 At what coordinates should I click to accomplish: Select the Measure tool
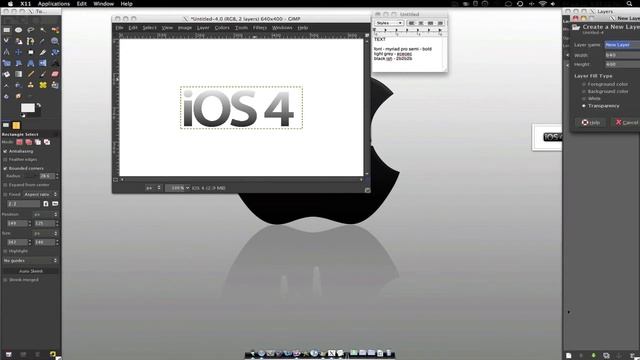(7, 52)
